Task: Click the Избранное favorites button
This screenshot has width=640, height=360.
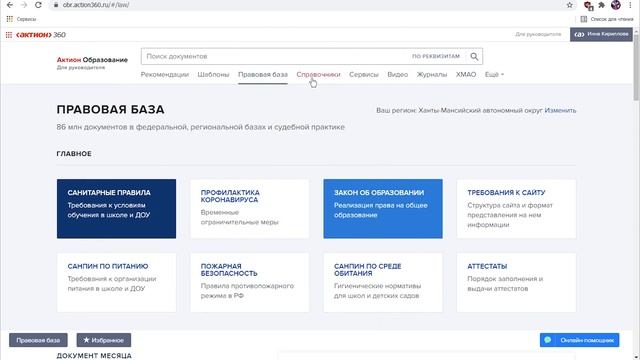Action: 104,340
